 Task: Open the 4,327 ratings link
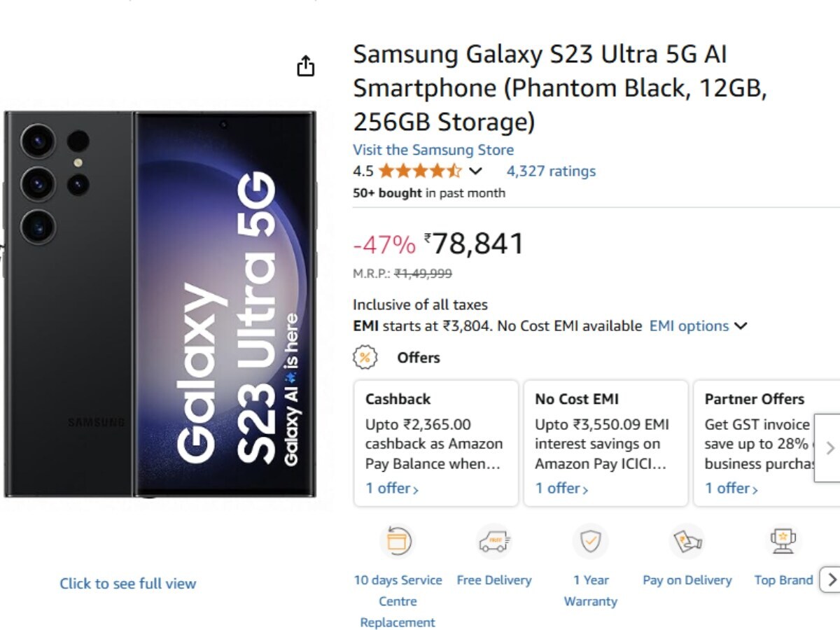pos(551,171)
